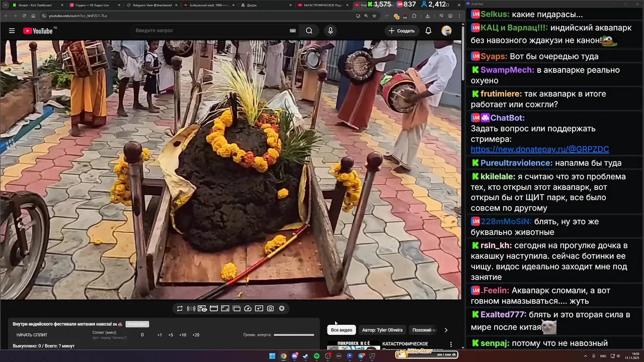Select the Автор: Tyler Oliveira chip
This screenshot has height=362, width=644.
click(x=382, y=330)
